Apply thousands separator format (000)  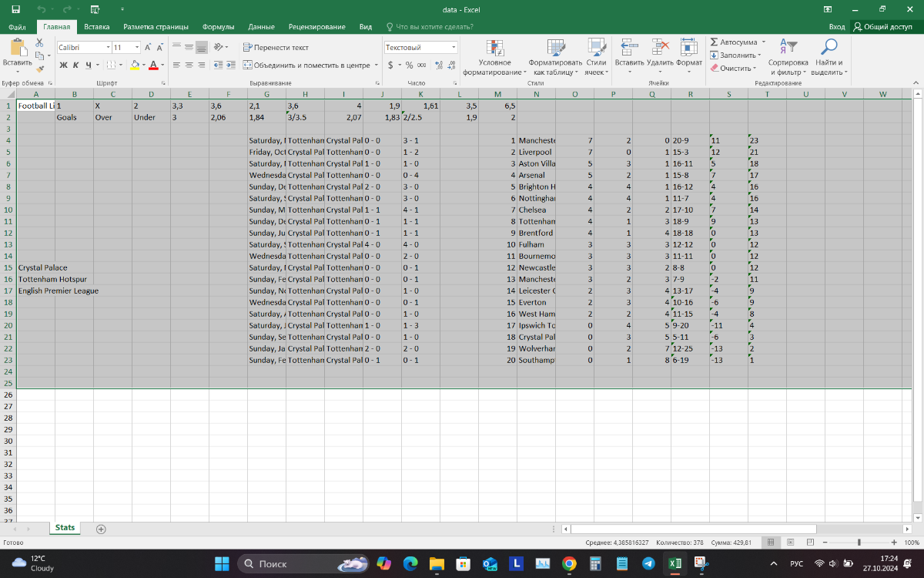[x=421, y=66]
